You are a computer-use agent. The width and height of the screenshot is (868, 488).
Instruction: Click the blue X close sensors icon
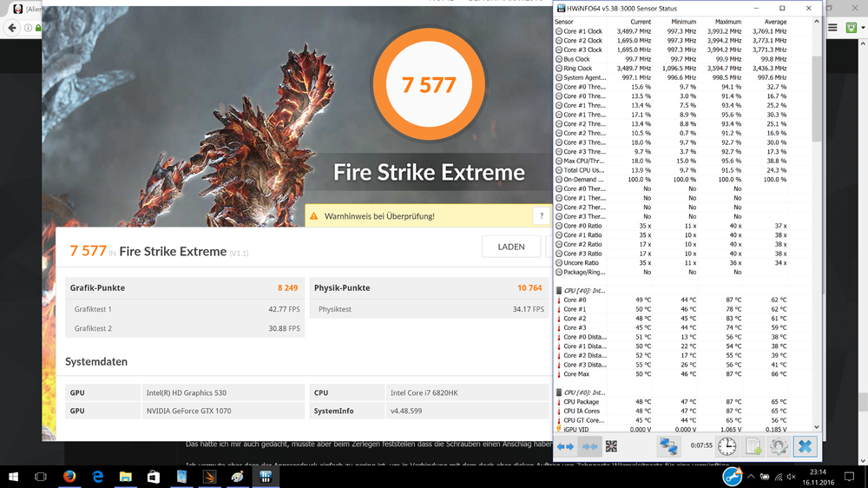[x=805, y=446]
